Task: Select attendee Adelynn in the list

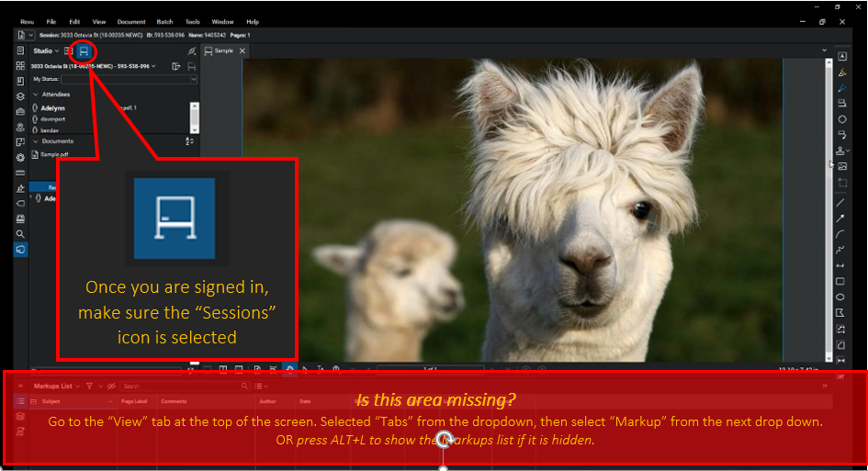Action: click(x=53, y=108)
